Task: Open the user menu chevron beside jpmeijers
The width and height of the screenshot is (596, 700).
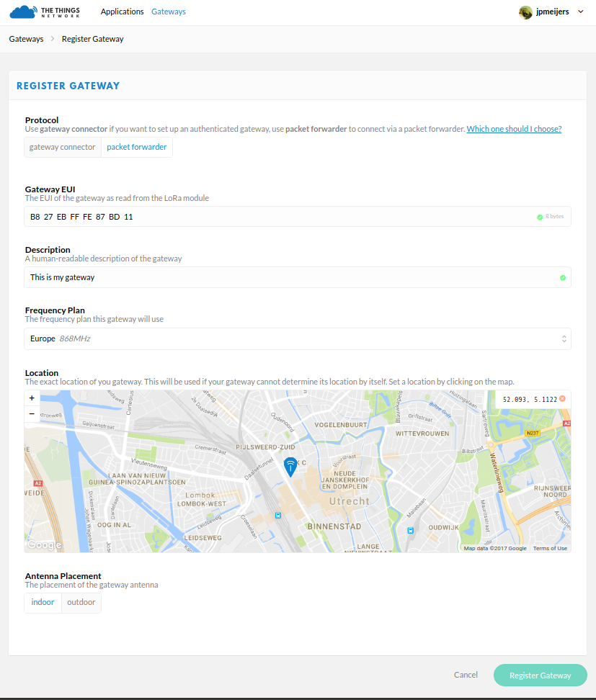Action: (x=580, y=12)
